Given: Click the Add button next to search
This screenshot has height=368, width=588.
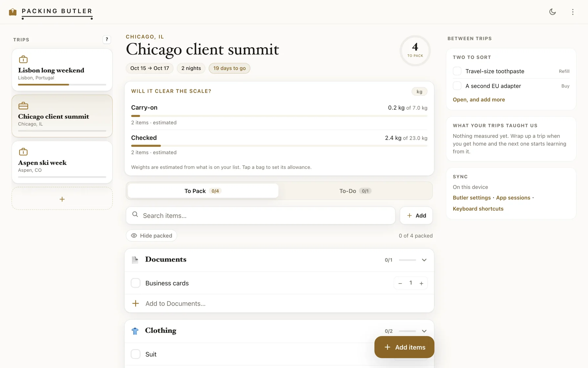Looking at the screenshot, I should pos(416,216).
